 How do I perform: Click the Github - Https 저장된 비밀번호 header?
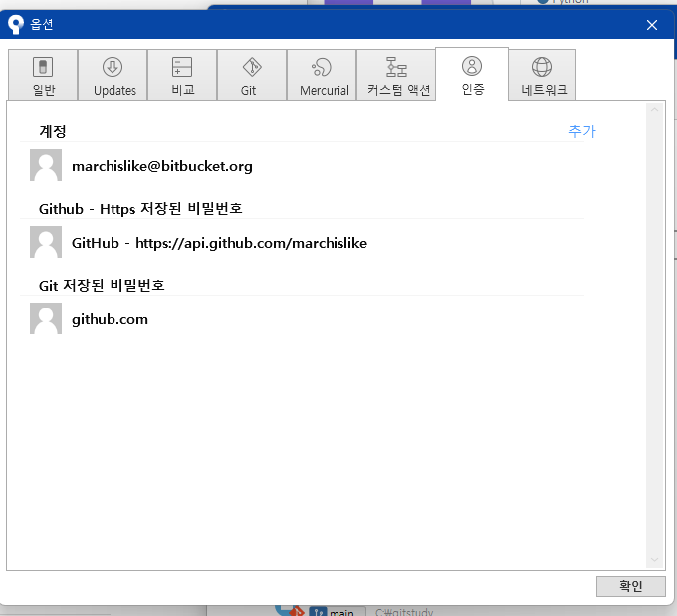[x=140, y=209]
